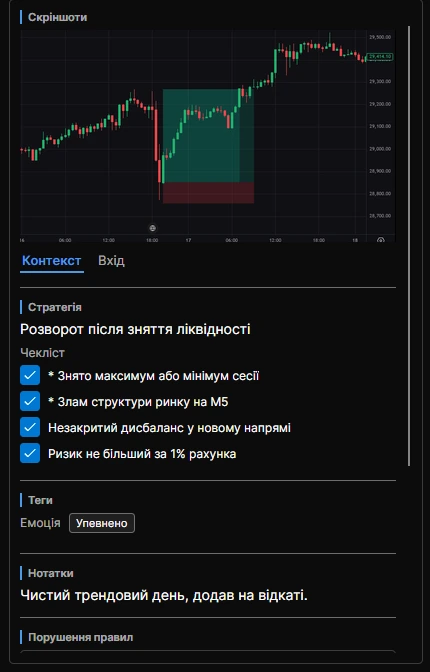Click the vertical scrollbar of the panel
This screenshot has height=672, width=430.
coord(409,245)
